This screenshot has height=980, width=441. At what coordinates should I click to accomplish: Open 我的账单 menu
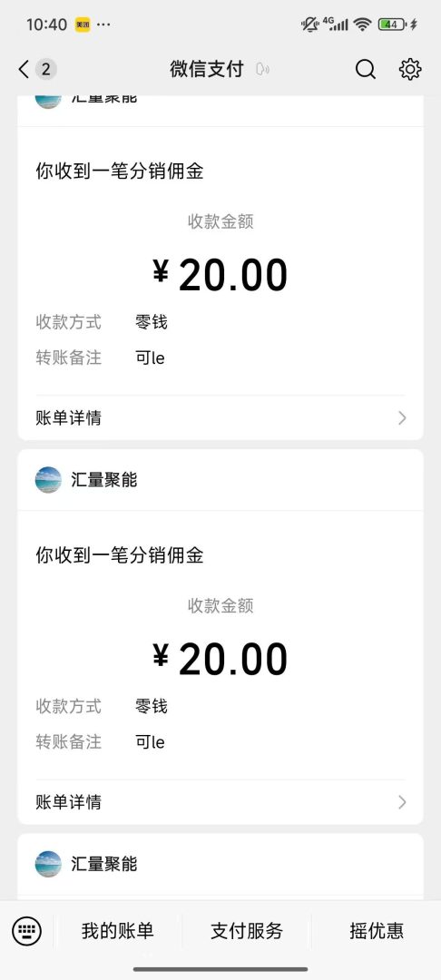117,931
